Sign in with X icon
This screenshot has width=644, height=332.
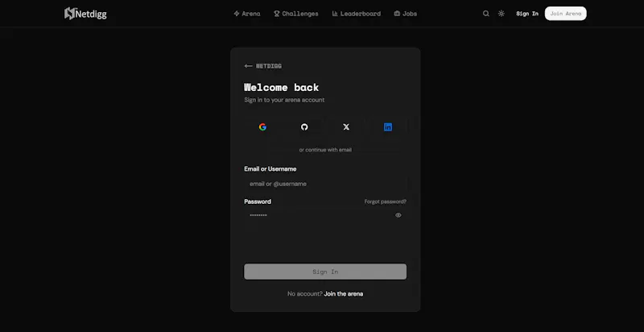[x=346, y=127]
